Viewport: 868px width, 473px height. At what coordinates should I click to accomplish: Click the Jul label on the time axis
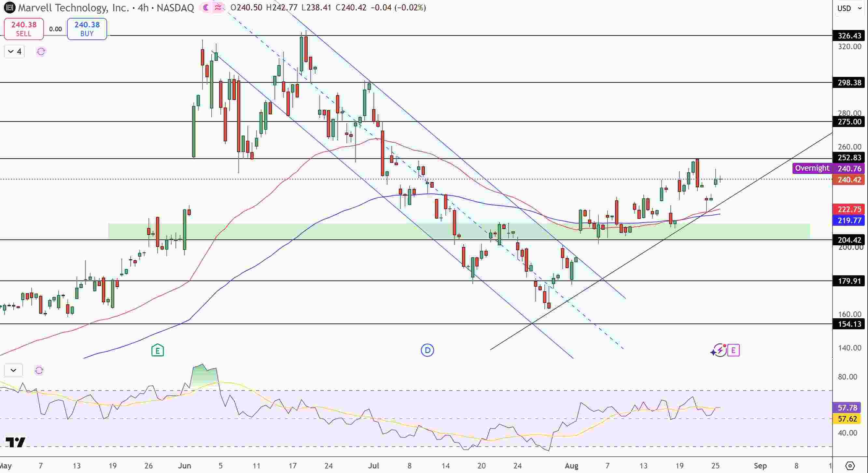[373, 466]
